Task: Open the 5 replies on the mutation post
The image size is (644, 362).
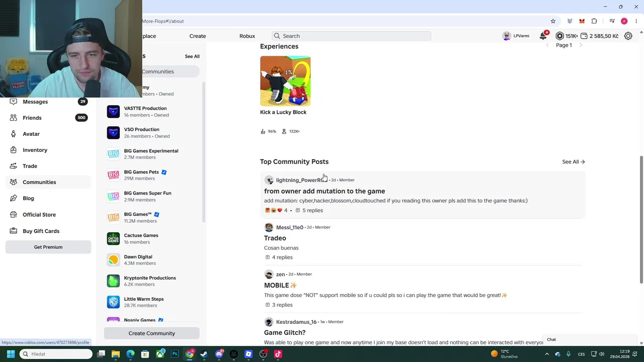Action: point(309,210)
